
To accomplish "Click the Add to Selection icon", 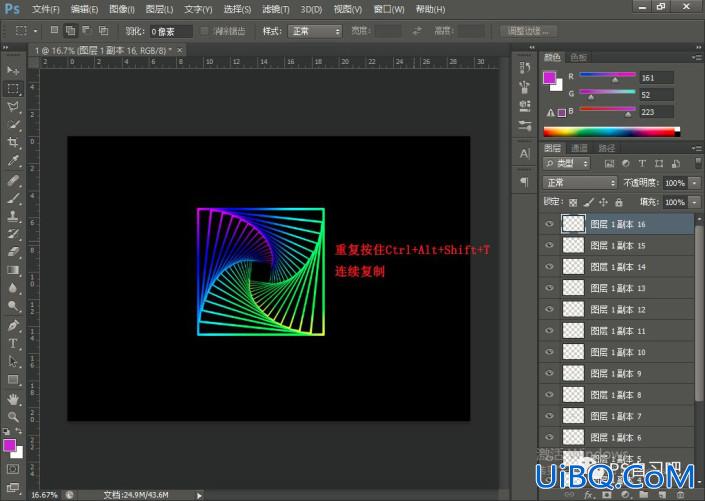I will click(x=71, y=31).
